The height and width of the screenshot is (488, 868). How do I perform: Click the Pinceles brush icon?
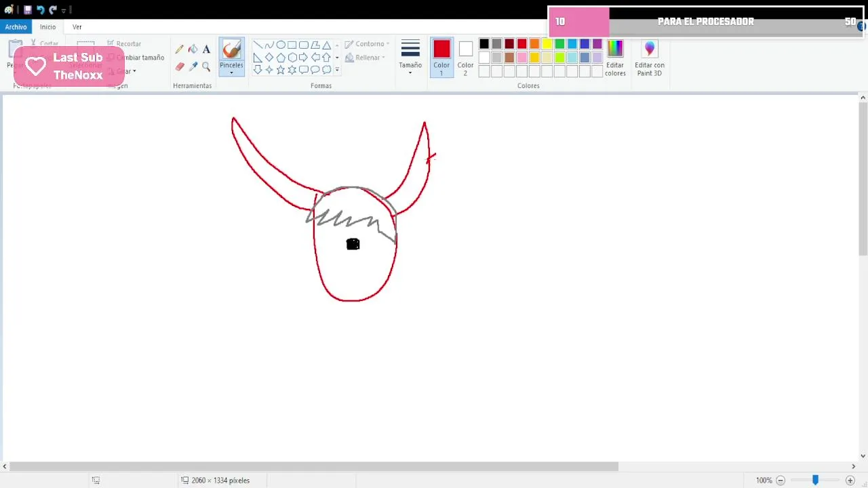coord(231,49)
